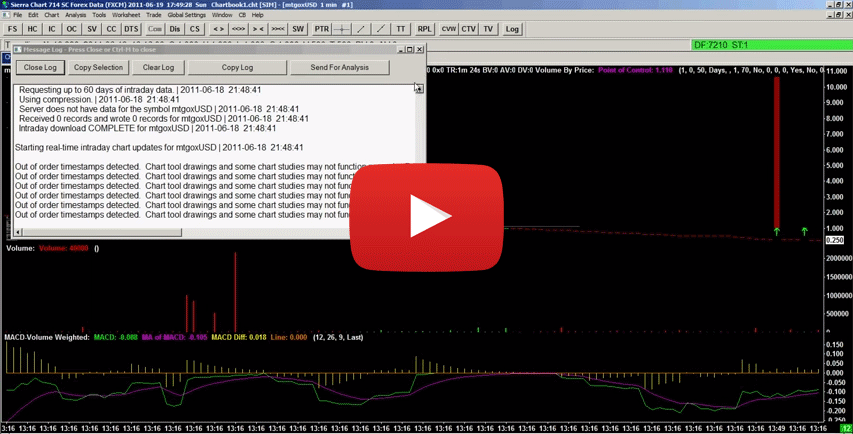The image size is (853, 434).
Task: Select the line tool beside the crosshair
Action: pyautogui.click(x=361, y=29)
